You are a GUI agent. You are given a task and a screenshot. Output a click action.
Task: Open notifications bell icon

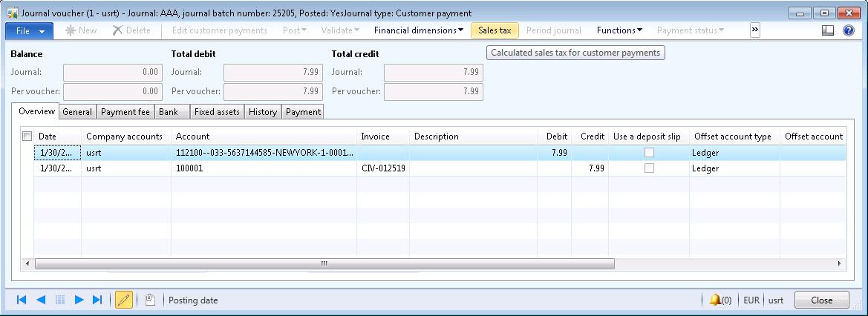pyautogui.click(x=714, y=300)
